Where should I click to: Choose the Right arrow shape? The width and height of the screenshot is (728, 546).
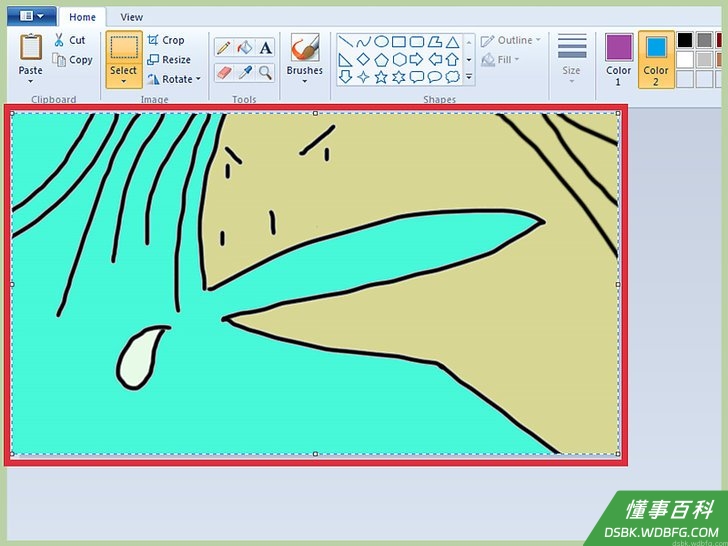coord(417,59)
